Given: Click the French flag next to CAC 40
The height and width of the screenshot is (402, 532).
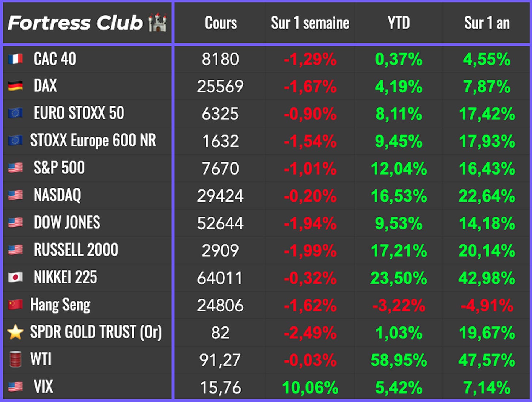Looking at the screenshot, I should [15, 59].
